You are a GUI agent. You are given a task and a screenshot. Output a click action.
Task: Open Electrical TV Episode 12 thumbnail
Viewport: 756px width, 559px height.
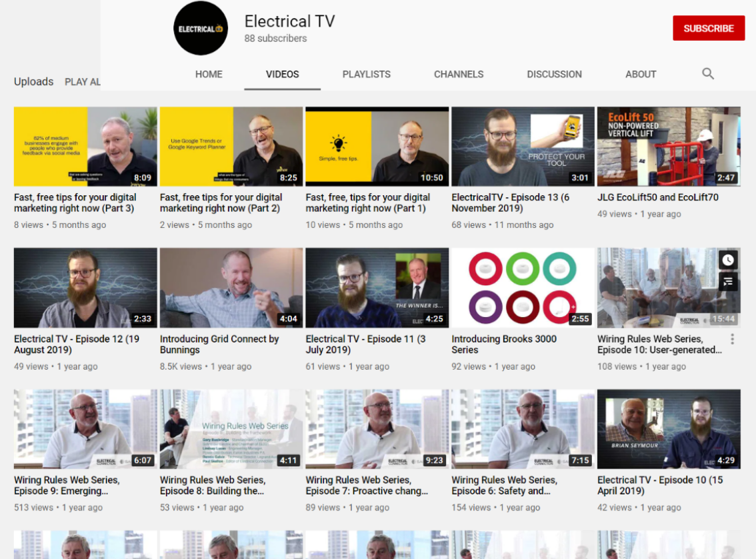[85, 288]
